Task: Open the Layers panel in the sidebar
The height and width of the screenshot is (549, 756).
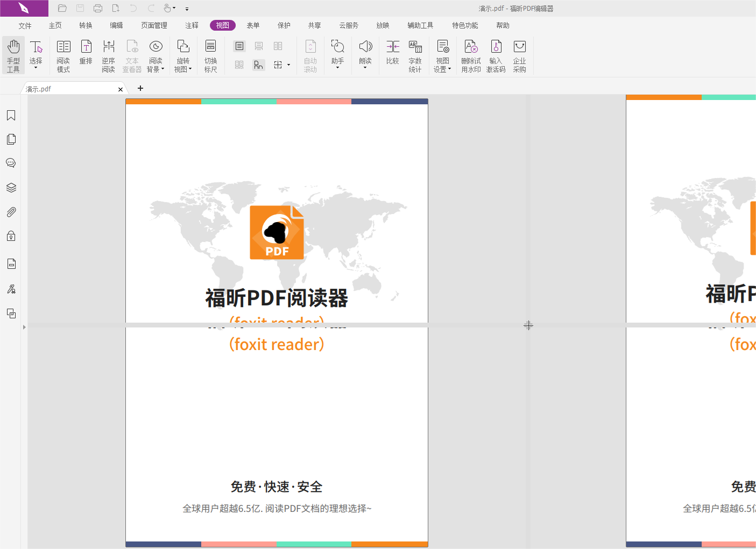Action: pos(11,187)
